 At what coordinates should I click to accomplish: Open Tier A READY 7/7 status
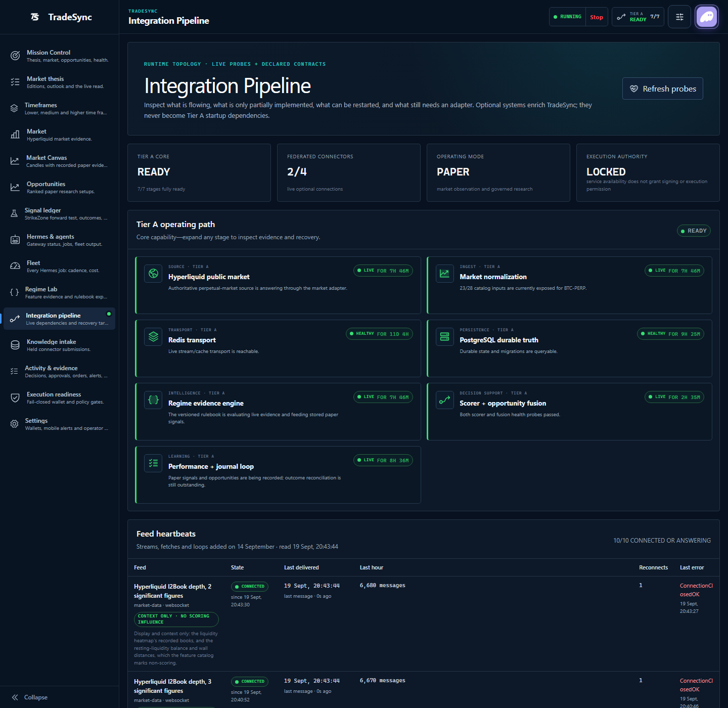(638, 17)
